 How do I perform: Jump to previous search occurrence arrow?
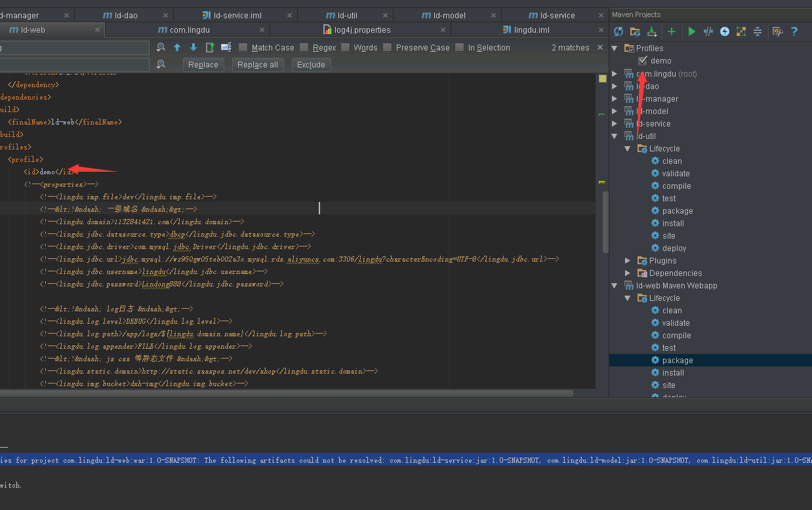[177, 47]
